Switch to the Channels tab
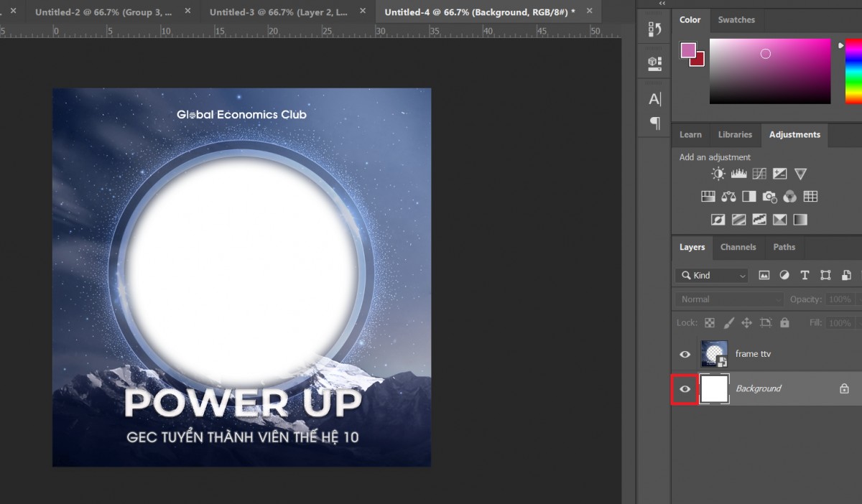This screenshot has height=504, width=862. click(738, 247)
